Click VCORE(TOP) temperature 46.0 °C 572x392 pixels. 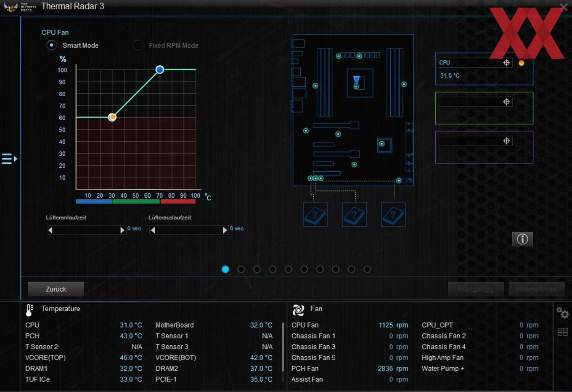coord(131,358)
